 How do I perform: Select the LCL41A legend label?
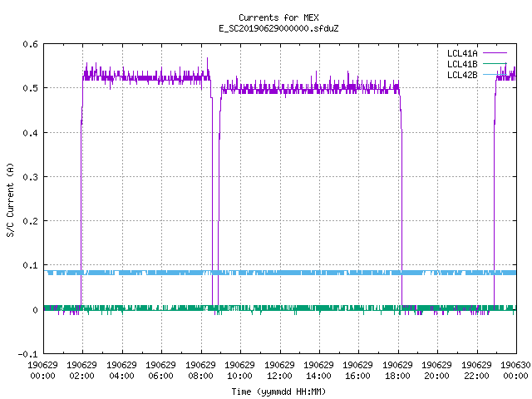pyautogui.click(x=462, y=53)
